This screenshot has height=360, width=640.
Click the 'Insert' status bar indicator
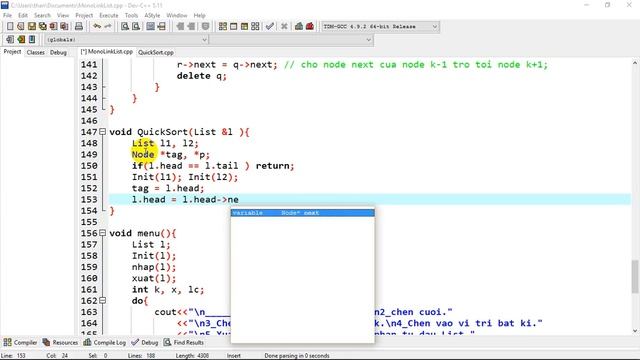pyautogui.click(x=234, y=356)
